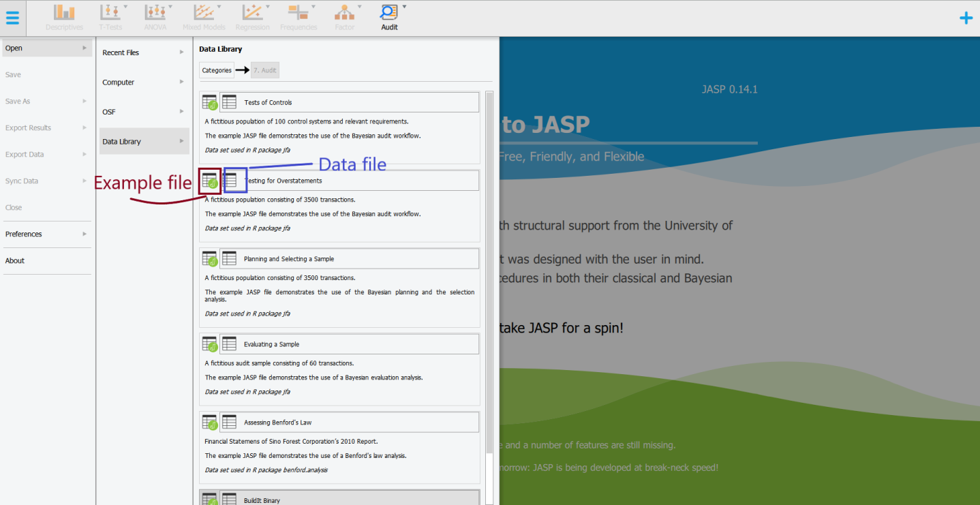
Task: Open the Audit module icon in the toolbar
Action: tap(389, 14)
